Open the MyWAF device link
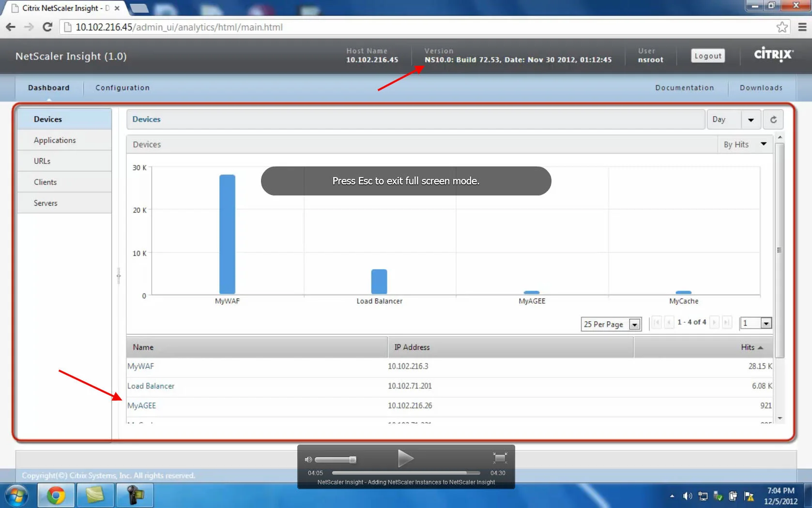812x508 pixels. pos(140,366)
